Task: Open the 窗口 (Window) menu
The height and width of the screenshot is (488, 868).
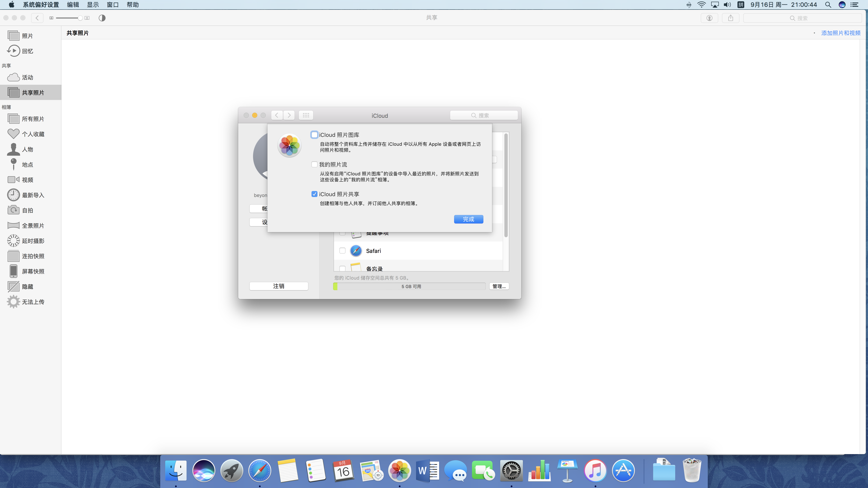Action: (x=113, y=5)
